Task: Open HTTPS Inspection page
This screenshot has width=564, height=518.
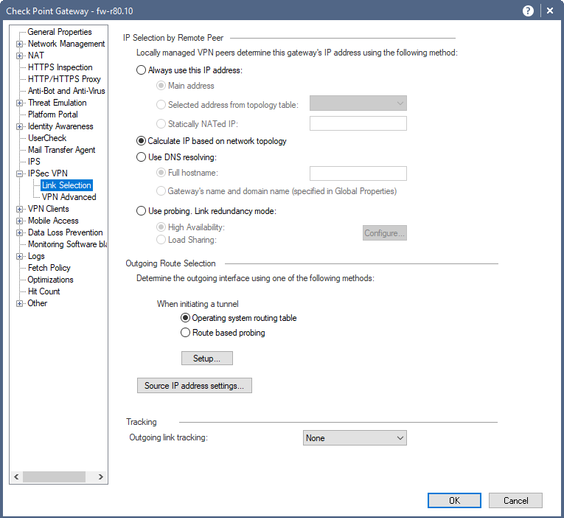Action: click(60, 67)
